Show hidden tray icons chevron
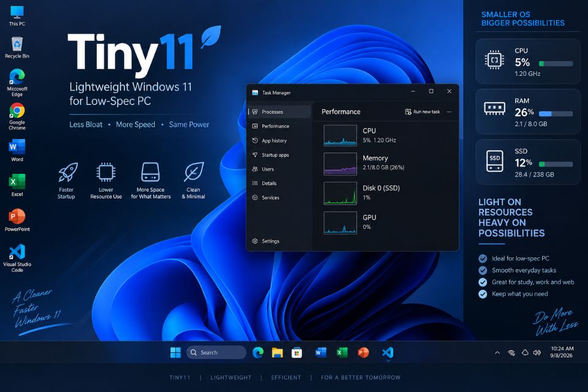The width and height of the screenshot is (588, 392). tap(497, 353)
